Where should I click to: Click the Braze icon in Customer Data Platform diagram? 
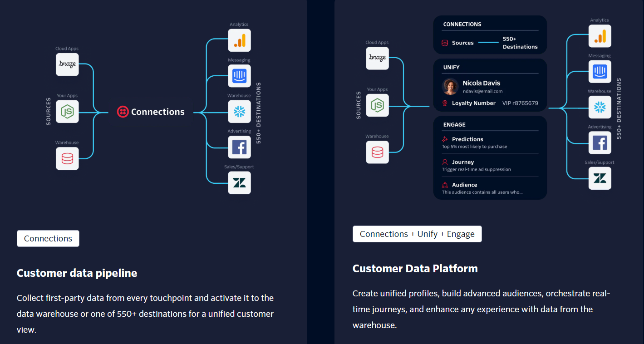[377, 58]
